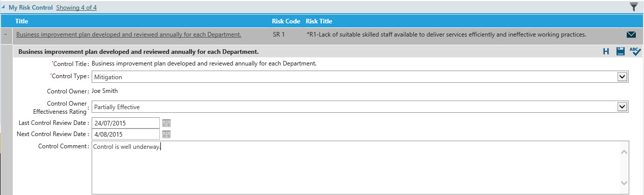644x195 pixels.
Task: Click the comment box scroll-down arrow
Action: (623, 183)
